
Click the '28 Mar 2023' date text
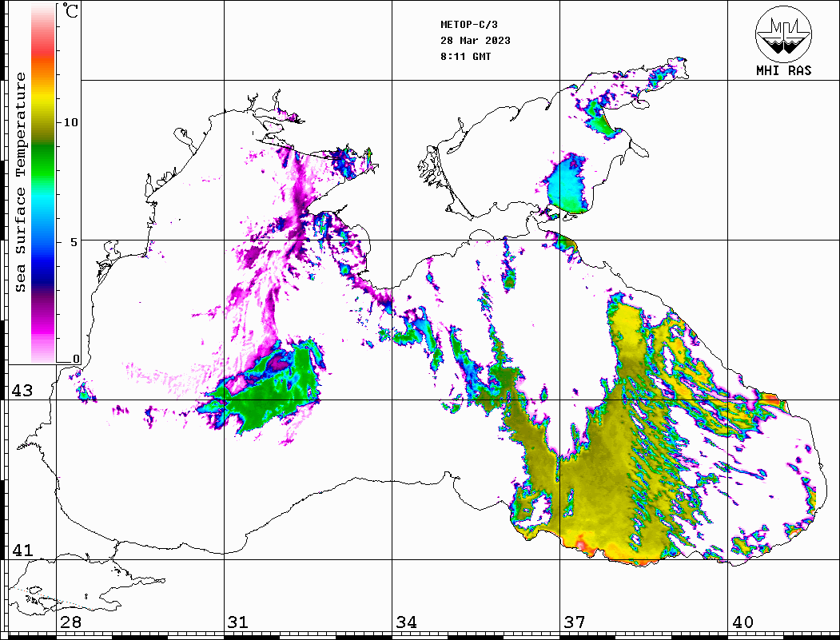(x=476, y=41)
